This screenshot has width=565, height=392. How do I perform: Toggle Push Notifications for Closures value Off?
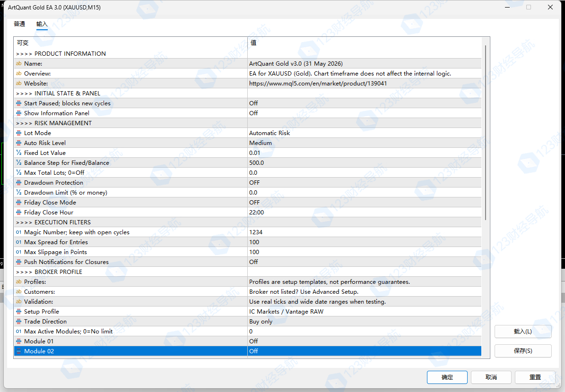(365, 262)
